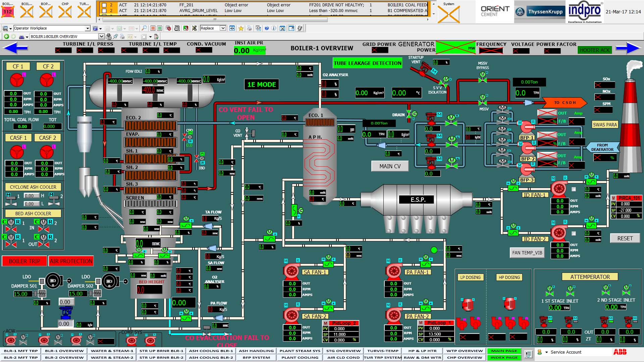Viewport: 644px width, 362px height.
Task: Open the workplace monitor icon dropdown arrow
Action: point(10,28)
